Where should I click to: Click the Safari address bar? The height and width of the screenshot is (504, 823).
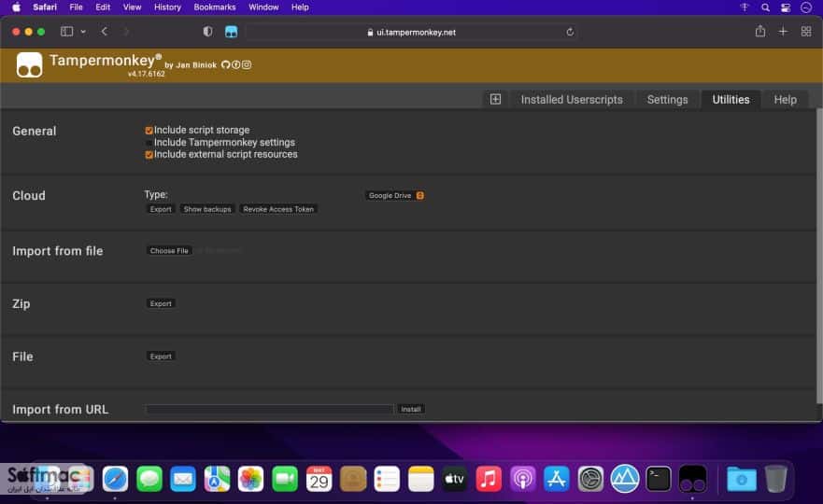[x=411, y=32]
